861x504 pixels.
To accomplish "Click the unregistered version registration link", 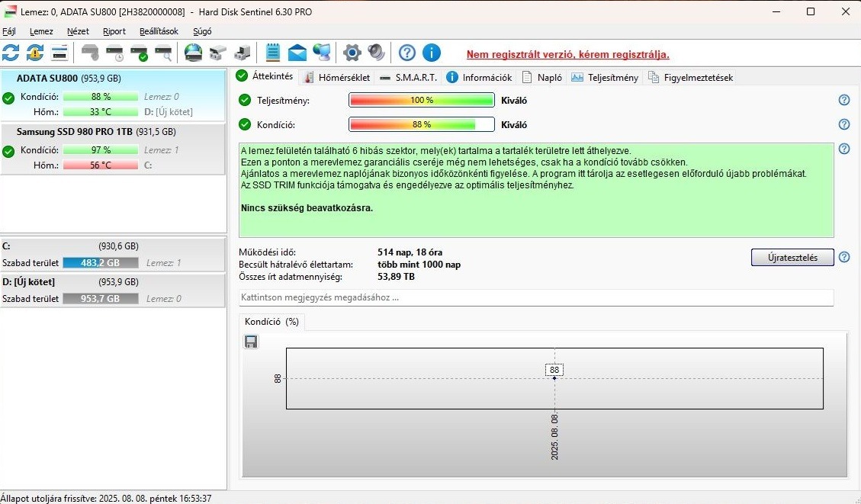I will (568, 54).
